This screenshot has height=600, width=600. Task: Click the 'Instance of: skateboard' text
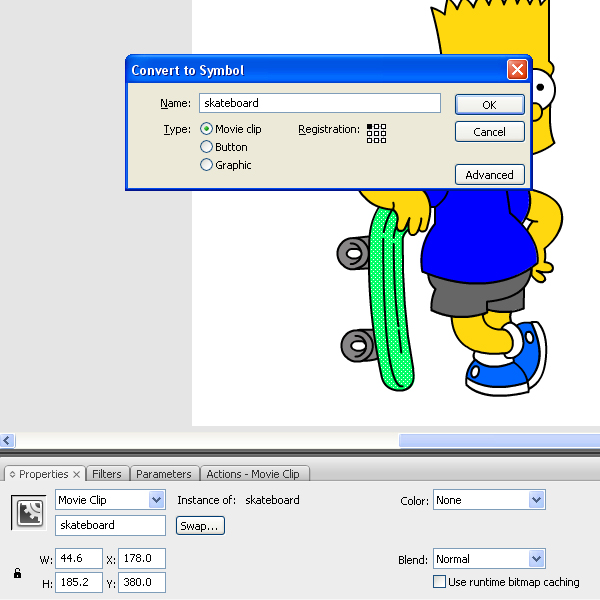(x=238, y=500)
